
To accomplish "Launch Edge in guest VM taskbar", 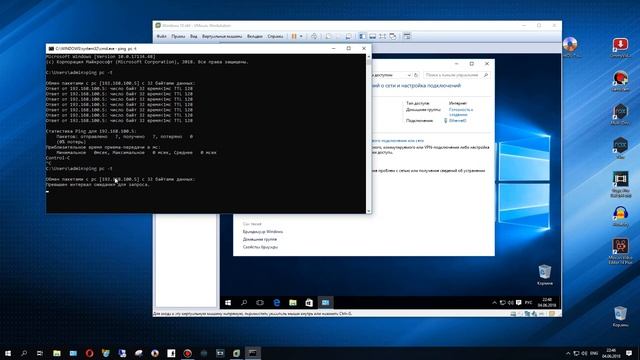I will pyautogui.click(x=276, y=302).
